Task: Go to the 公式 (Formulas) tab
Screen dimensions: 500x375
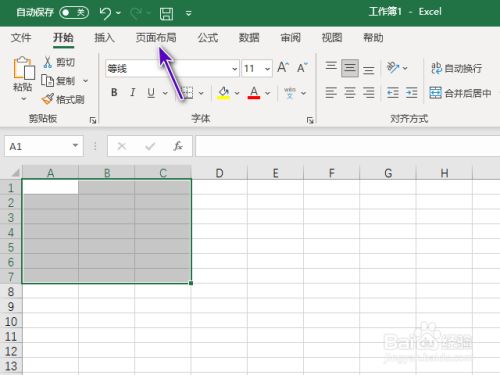Action: point(208,38)
